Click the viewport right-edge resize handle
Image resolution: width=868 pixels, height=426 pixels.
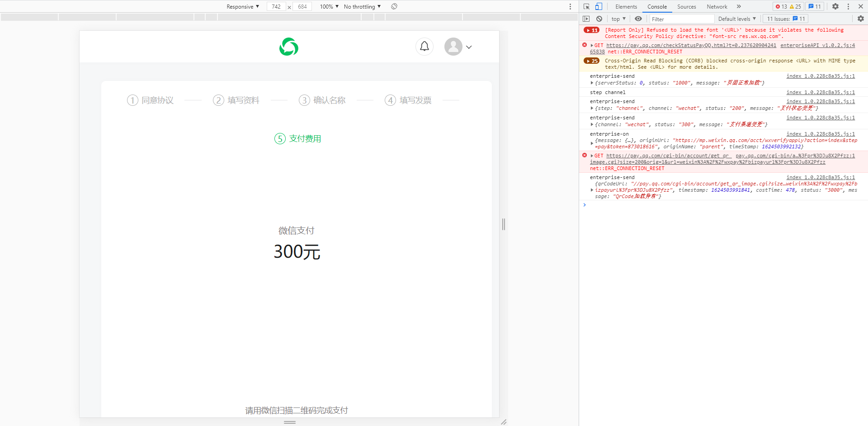pos(504,224)
